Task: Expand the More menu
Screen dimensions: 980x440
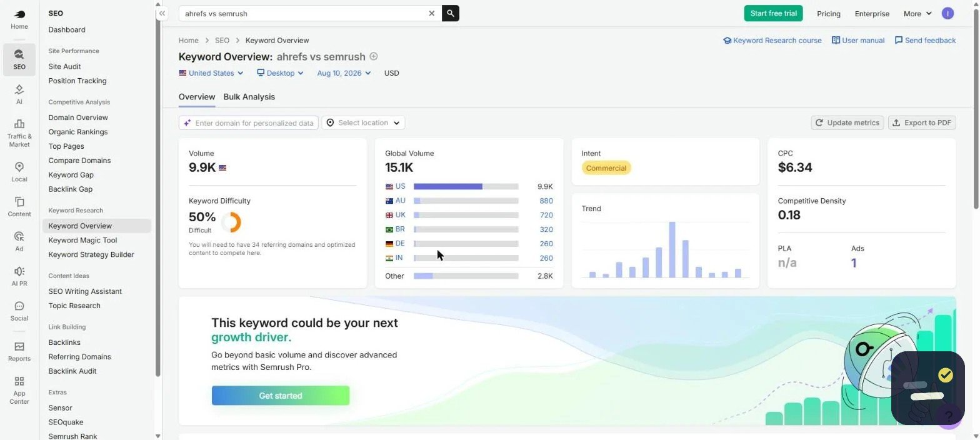Action: tap(917, 14)
